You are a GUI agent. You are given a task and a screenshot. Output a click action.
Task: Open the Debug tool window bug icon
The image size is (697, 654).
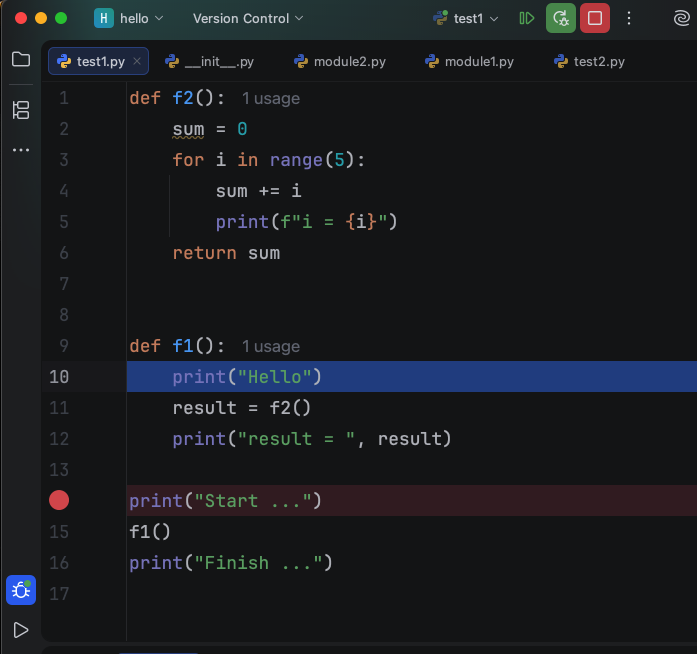(x=21, y=590)
